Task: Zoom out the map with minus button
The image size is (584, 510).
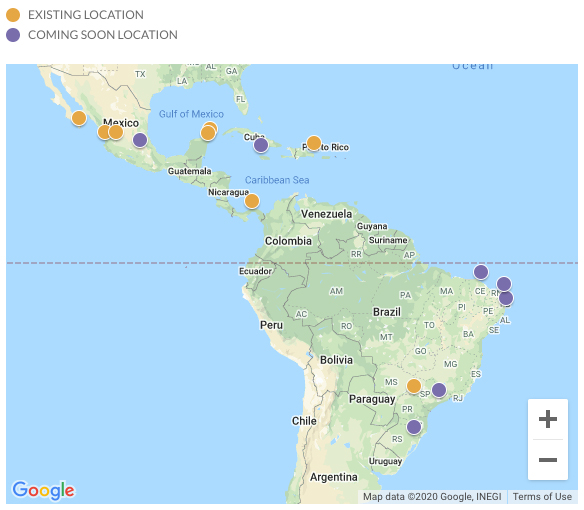Action: [548, 460]
